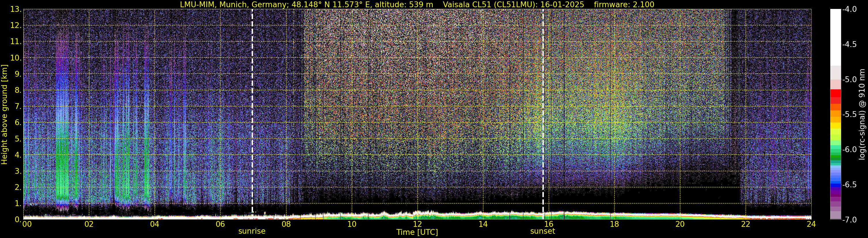Click the 'Height above ground [km]' axis label
Image resolution: width=868 pixels, height=238 pixels.
4,115
